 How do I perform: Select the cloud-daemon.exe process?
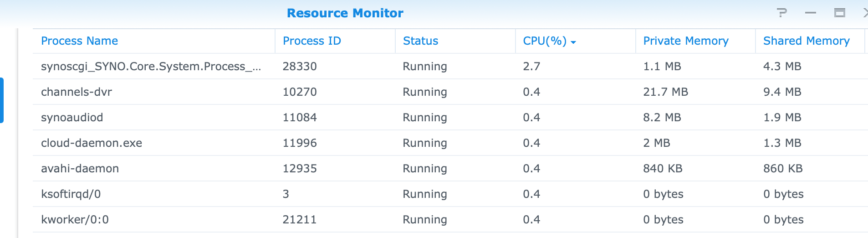(x=92, y=143)
